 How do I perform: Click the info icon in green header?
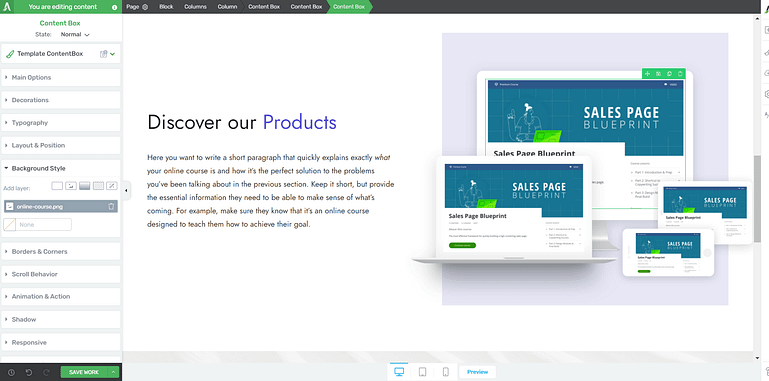(114, 7)
